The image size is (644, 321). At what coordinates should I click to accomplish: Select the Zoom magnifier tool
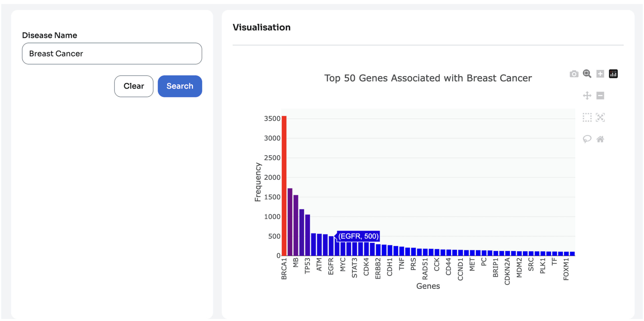[587, 74]
